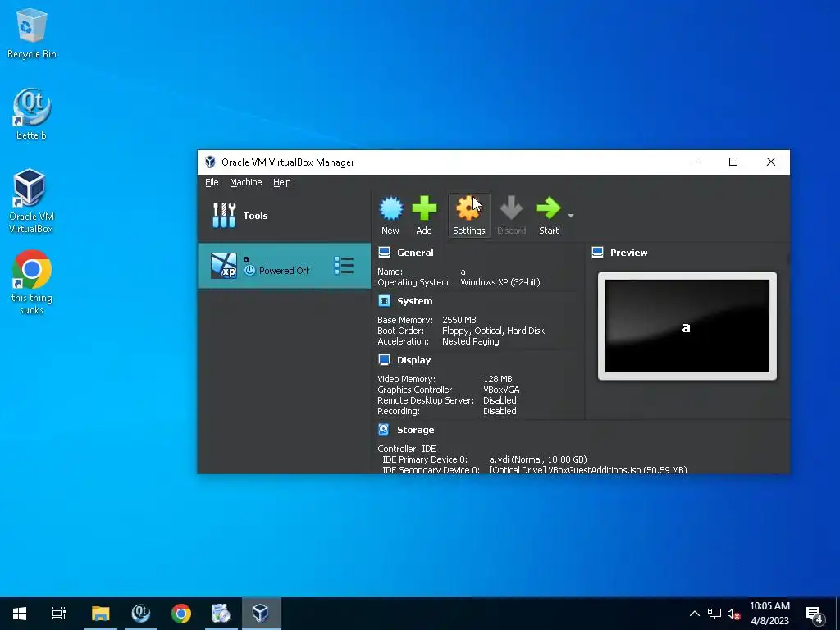Select the Recycle Bin desktop icon
Image resolution: width=840 pixels, height=630 pixels.
(32, 33)
